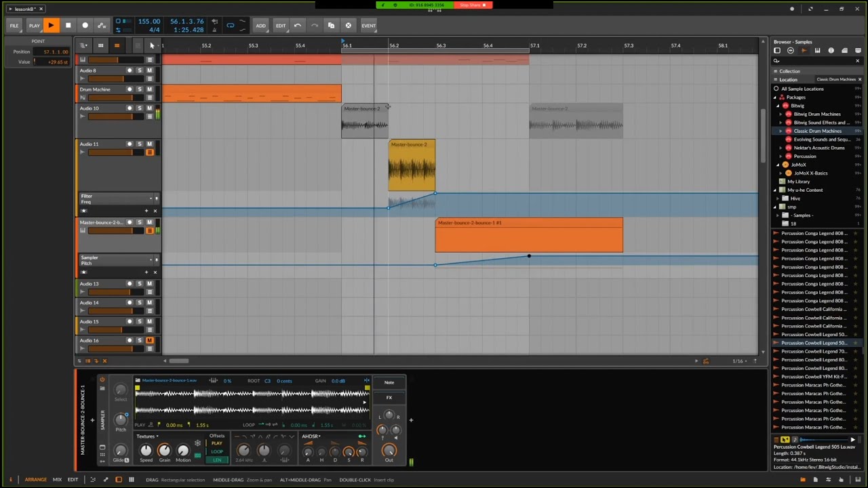
Task: Stop playback with the Stop button
Action: 68,26
